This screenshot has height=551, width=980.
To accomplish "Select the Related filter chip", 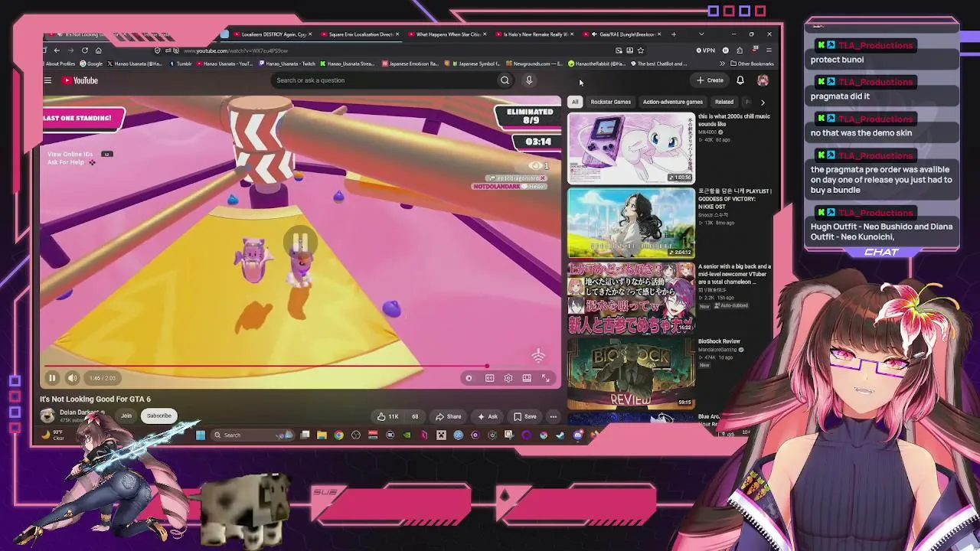I will 724,102.
